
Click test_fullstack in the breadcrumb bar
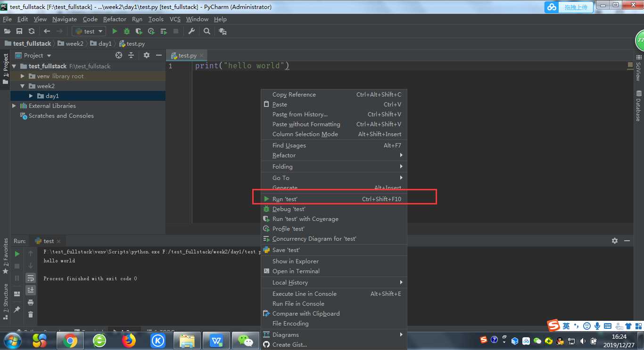[28, 43]
